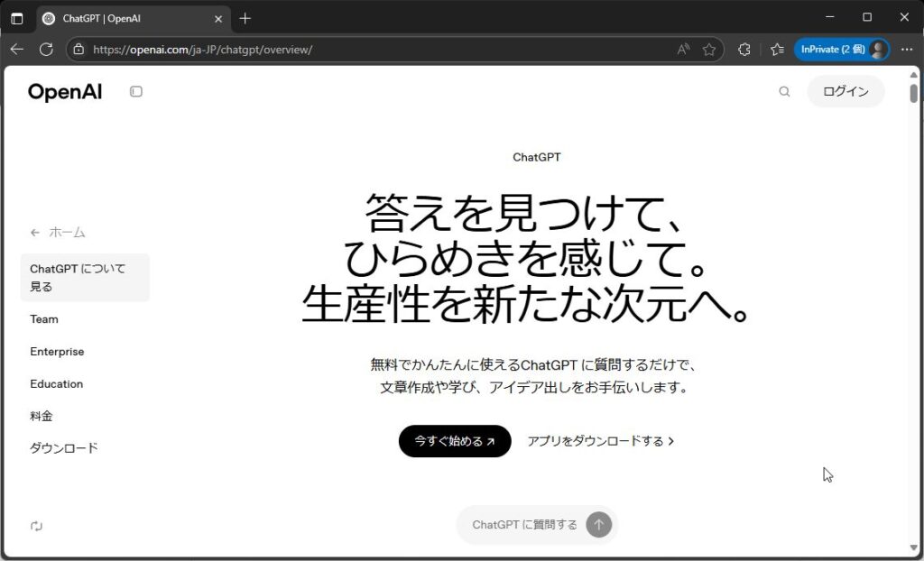Screen dimensions: 924x561
Task: Open the Enterprise sidebar item
Action: [57, 352]
